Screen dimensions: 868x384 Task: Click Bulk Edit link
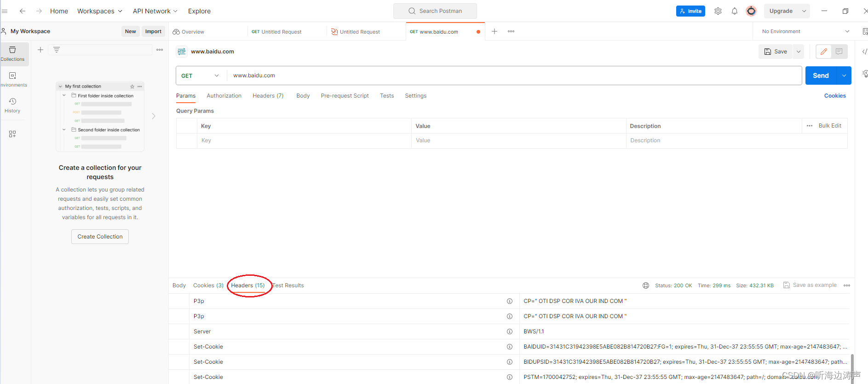pos(830,126)
